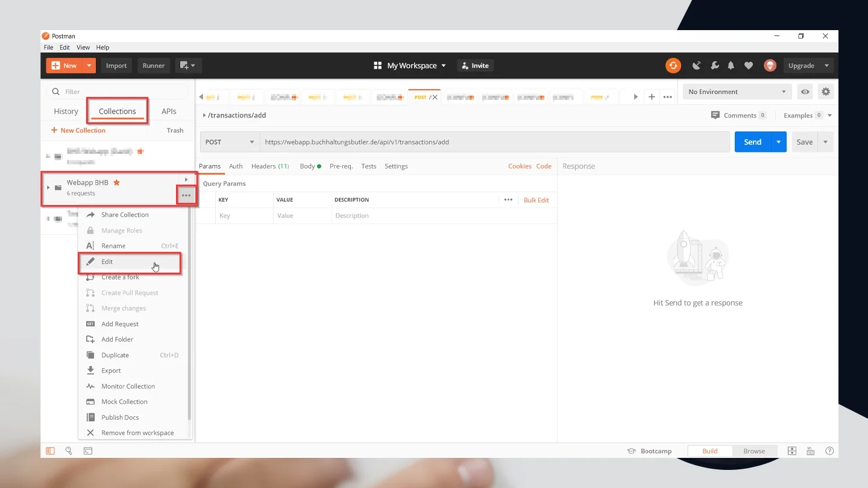Open the notifications bell
Image resolution: width=868 pixels, height=488 pixels.
pyautogui.click(x=731, y=66)
